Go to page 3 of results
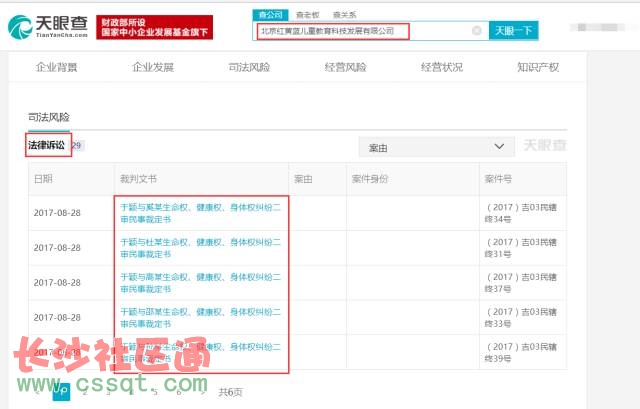This screenshot has height=409, width=640. 108,392
